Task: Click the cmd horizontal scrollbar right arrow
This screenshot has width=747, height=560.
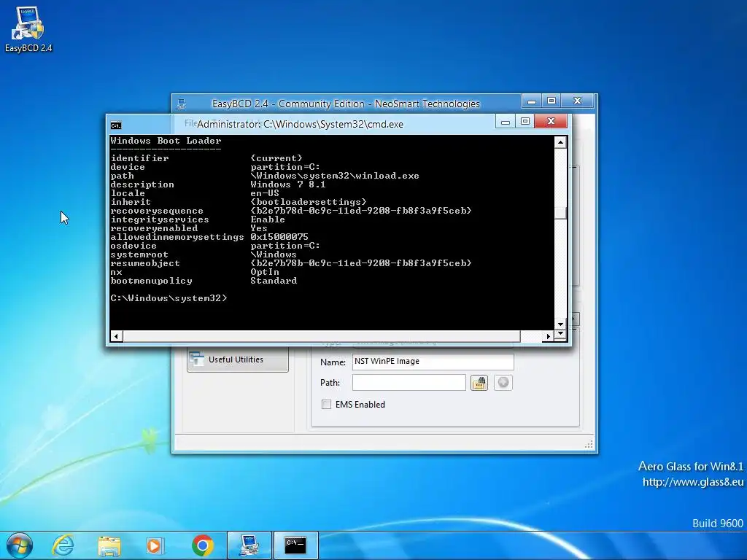Action: click(x=548, y=336)
